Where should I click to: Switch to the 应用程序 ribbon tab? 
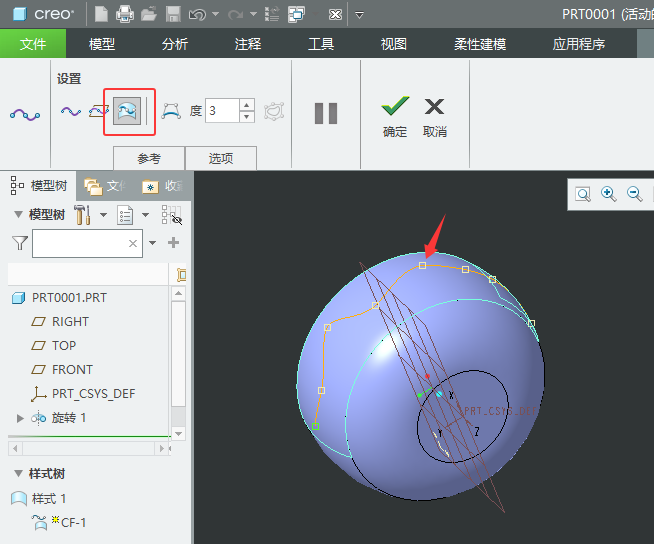pos(579,44)
